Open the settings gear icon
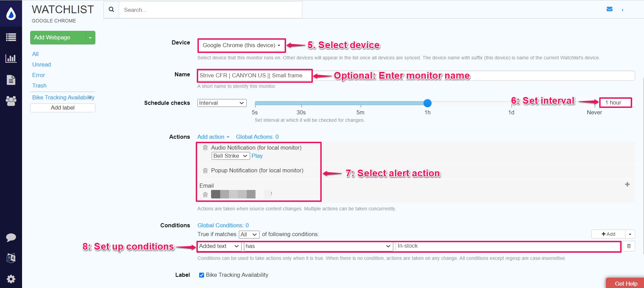 pyautogui.click(x=11, y=279)
